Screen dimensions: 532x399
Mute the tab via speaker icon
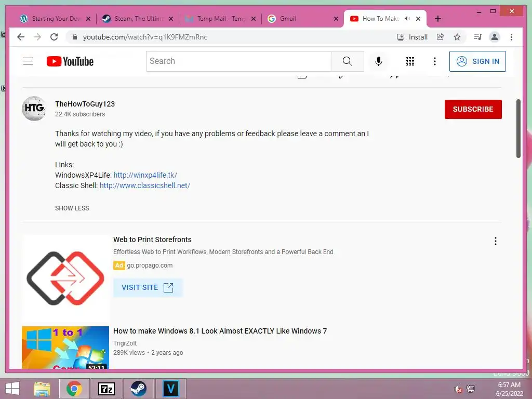[x=407, y=19]
